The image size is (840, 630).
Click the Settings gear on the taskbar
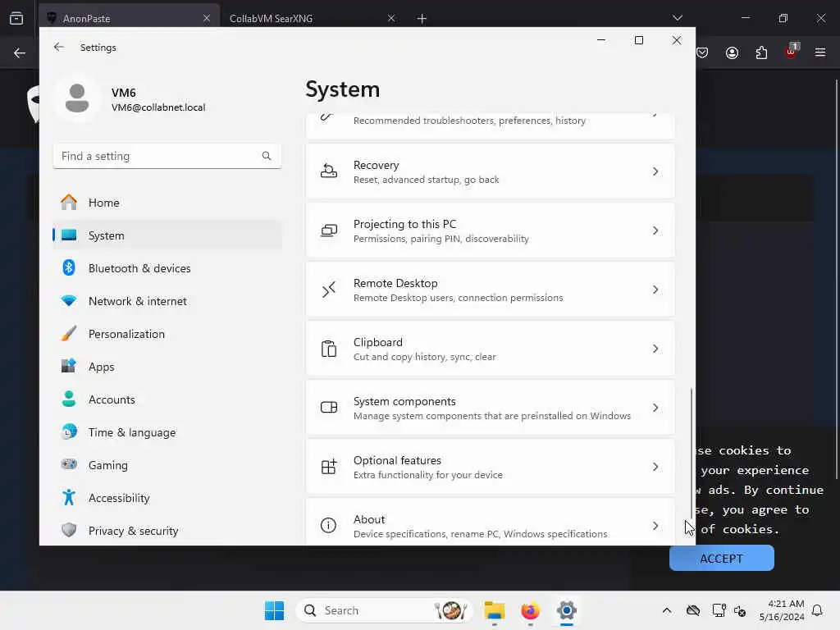pos(566,610)
